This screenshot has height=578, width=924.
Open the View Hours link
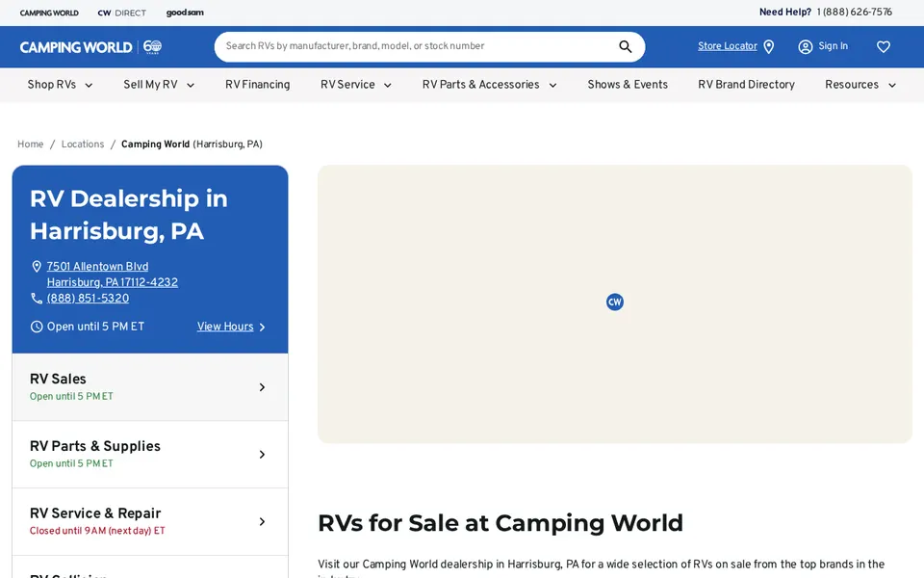[225, 327]
